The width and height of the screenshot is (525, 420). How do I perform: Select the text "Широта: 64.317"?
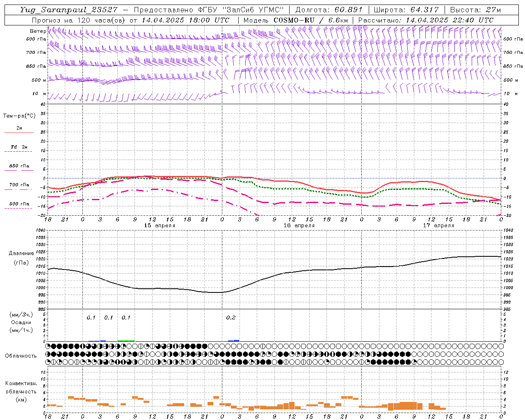click(406, 10)
